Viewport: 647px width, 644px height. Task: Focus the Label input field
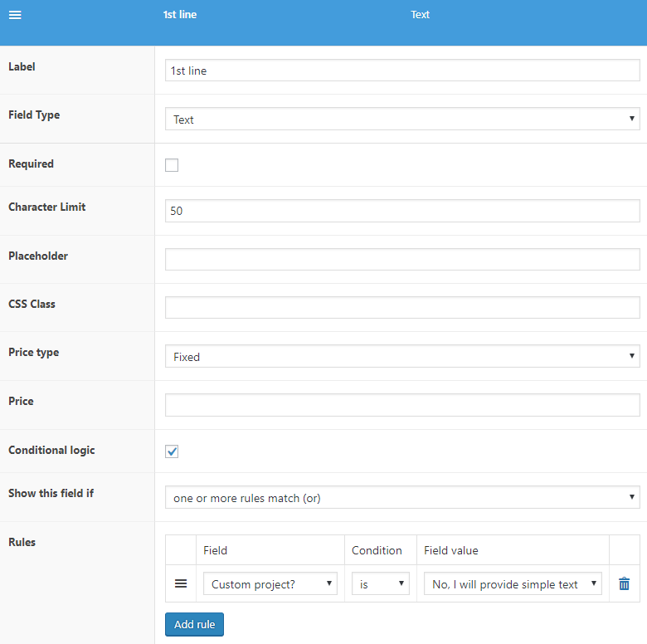click(402, 71)
